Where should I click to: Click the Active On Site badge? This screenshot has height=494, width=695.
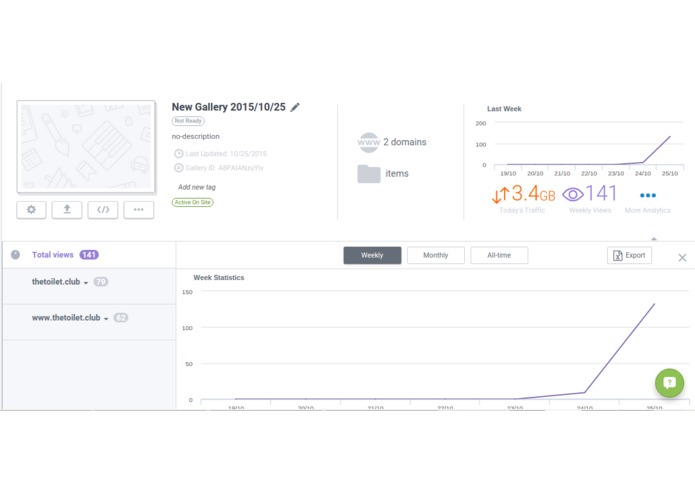(x=192, y=202)
